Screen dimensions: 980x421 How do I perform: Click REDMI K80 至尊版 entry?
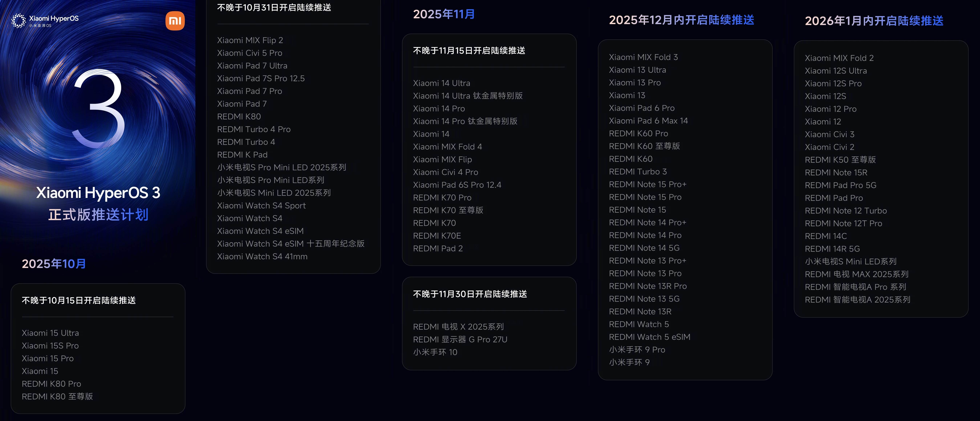point(57,397)
